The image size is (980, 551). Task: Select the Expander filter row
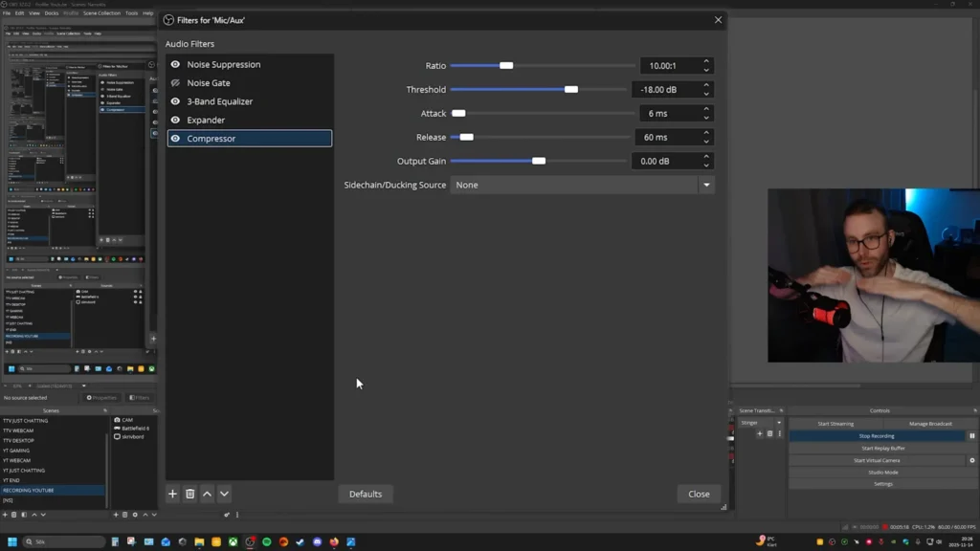(x=250, y=120)
